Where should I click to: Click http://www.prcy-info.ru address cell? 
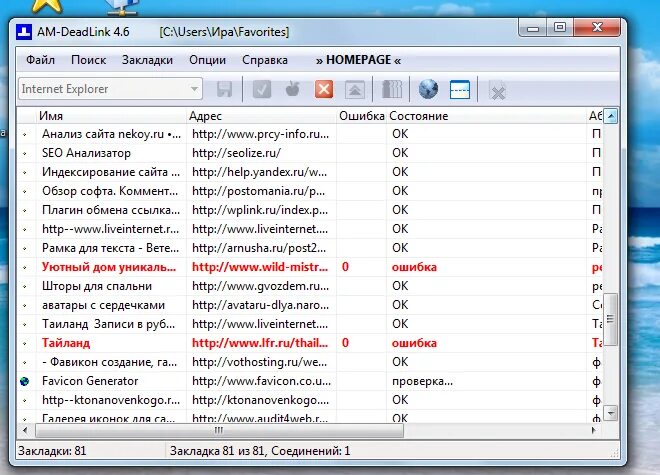(x=260, y=134)
